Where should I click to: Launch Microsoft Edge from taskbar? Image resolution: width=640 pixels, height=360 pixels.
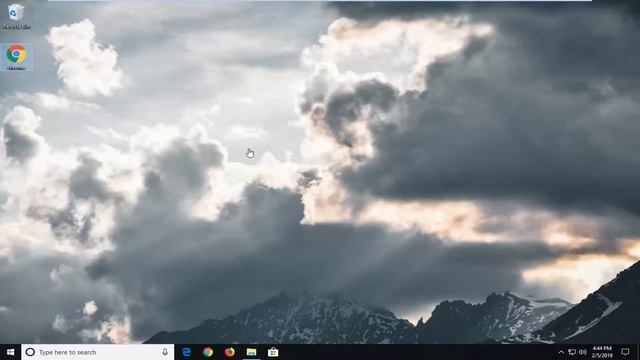pyautogui.click(x=187, y=352)
